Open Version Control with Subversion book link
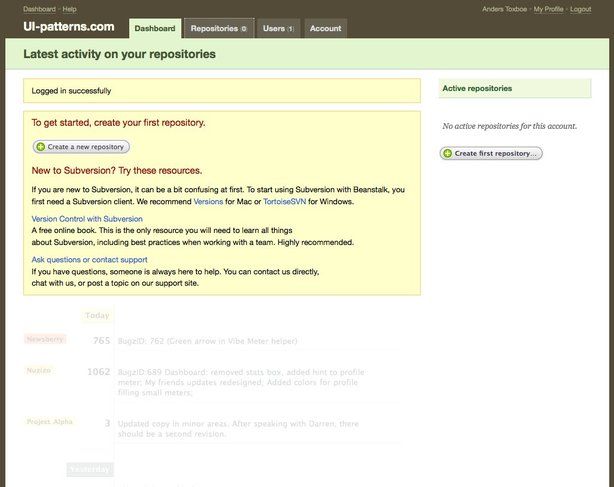This screenshot has width=614, height=487. [87, 218]
